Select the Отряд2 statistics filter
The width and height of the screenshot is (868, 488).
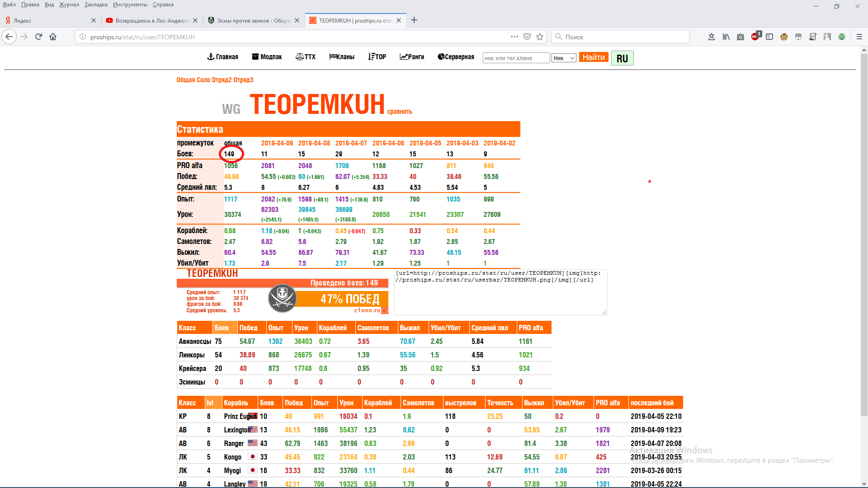[x=222, y=80]
